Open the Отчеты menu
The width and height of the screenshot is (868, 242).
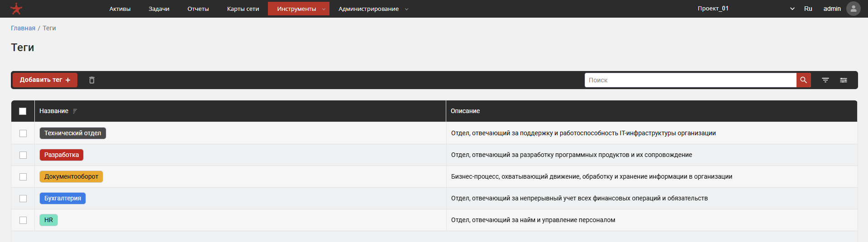198,9
